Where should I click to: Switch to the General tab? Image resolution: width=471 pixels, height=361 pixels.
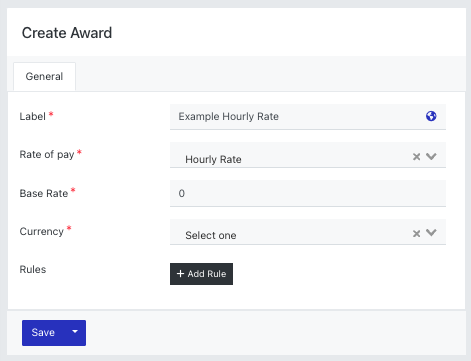[44, 76]
